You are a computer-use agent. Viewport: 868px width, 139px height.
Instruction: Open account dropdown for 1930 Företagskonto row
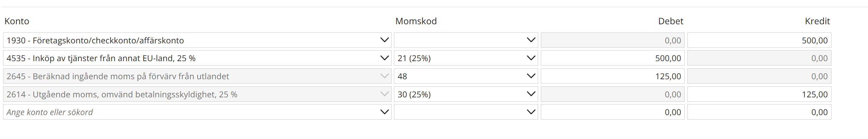pyautogui.click(x=384, y=40)
